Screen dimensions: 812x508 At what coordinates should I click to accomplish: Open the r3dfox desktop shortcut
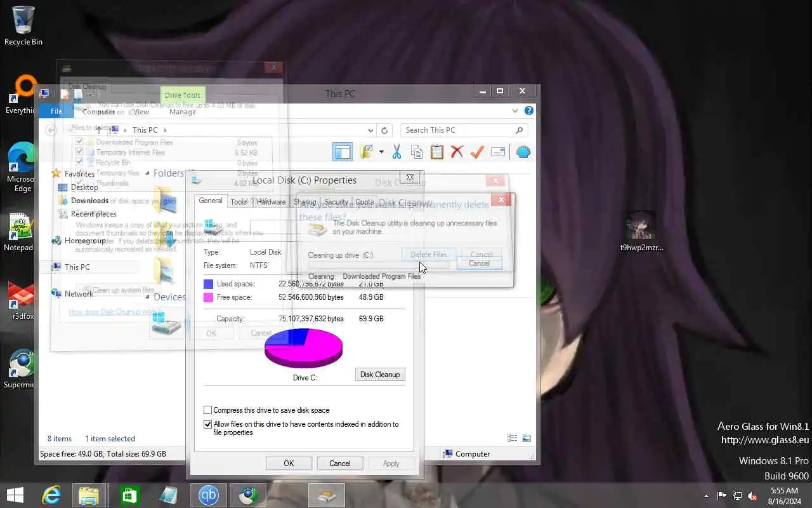[21, 300]
